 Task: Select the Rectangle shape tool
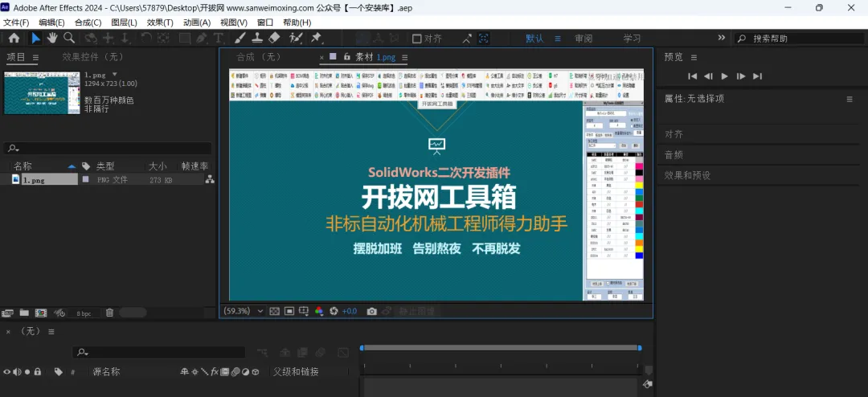coord(184,39)
